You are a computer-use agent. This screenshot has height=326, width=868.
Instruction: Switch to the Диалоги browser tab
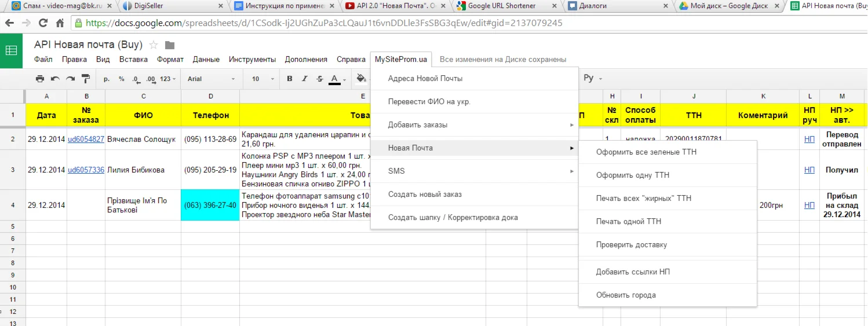click(x=617, y=6)
